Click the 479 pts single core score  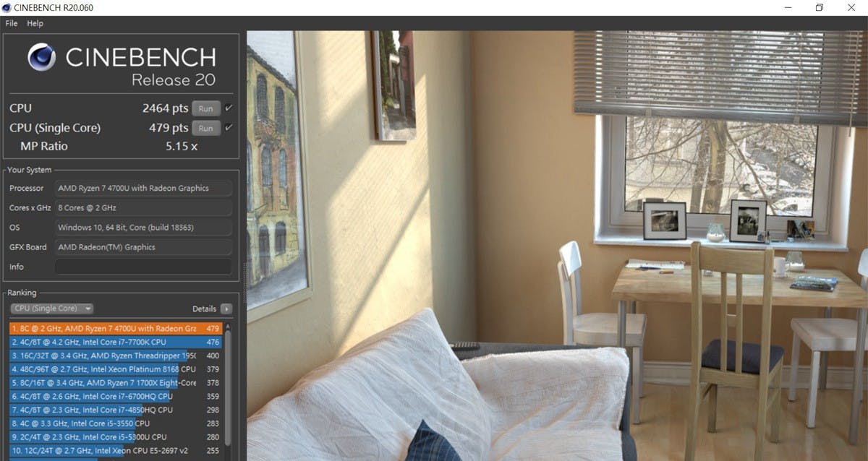click(x=169, y=128)
